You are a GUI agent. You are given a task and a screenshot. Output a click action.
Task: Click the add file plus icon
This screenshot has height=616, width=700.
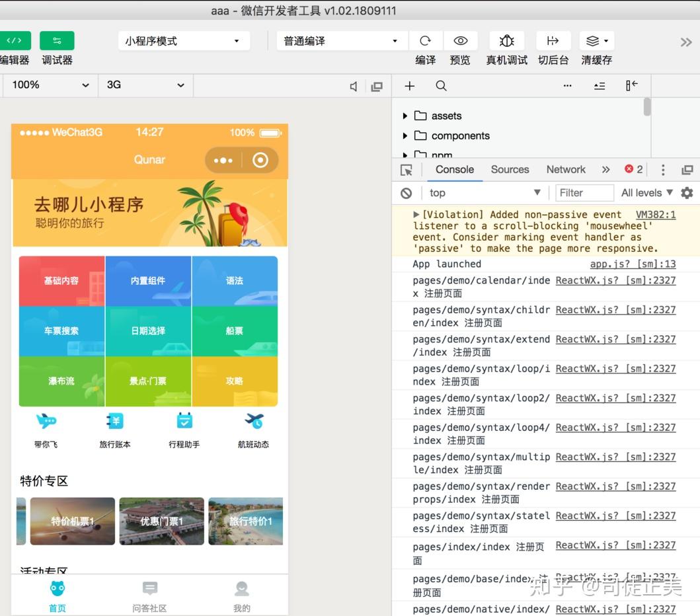[x=409, y=86]
